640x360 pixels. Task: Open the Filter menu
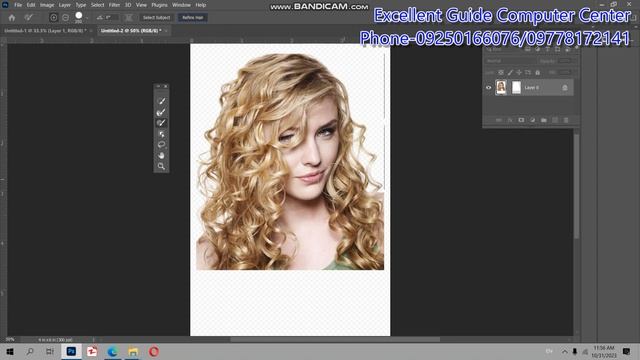click(x=114, y=5)
